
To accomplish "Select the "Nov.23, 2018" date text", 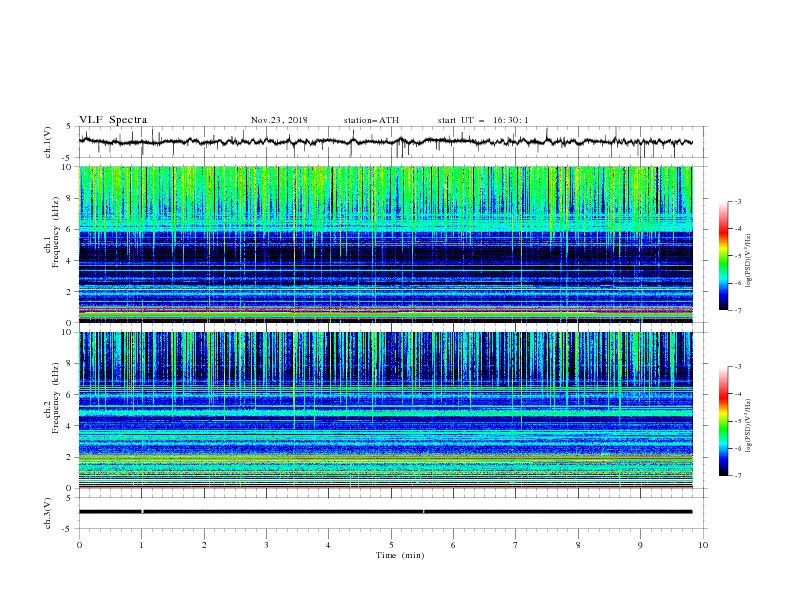I will tap(279, 120).
